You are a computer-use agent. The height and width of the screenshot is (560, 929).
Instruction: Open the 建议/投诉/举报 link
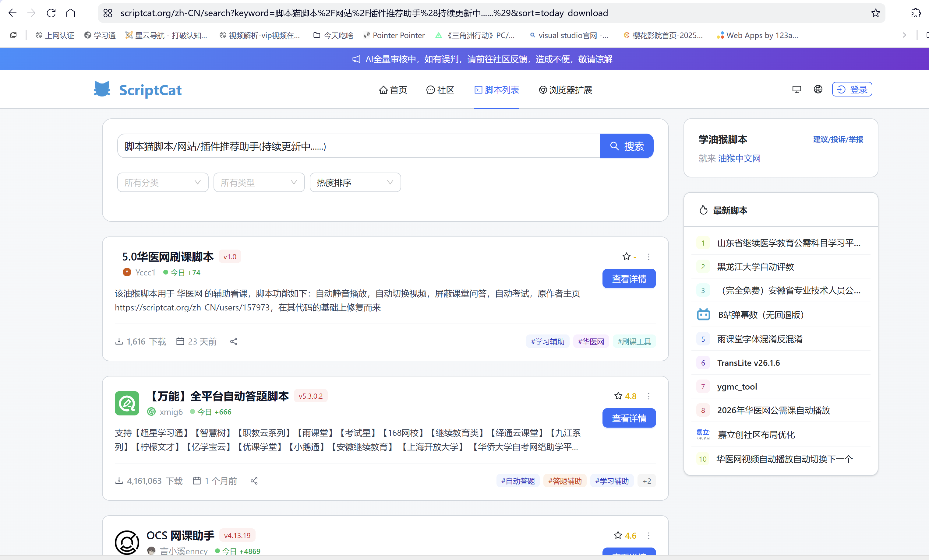[x=838, y=139]
